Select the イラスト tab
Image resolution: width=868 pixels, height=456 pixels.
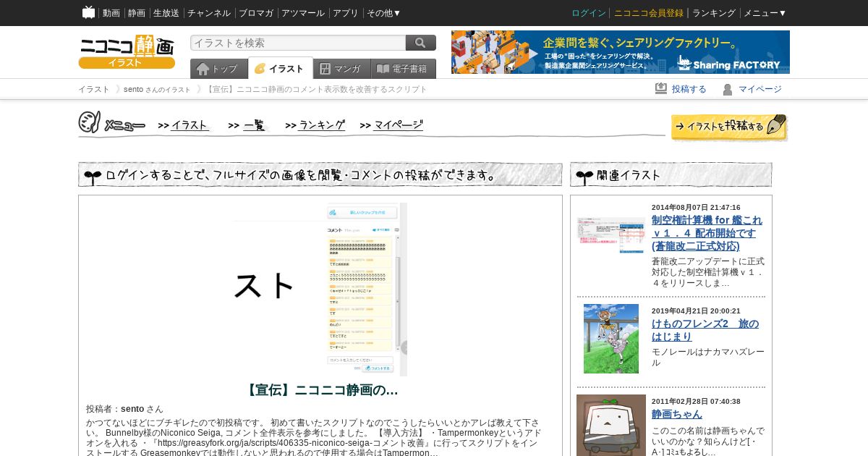(281, 68)
